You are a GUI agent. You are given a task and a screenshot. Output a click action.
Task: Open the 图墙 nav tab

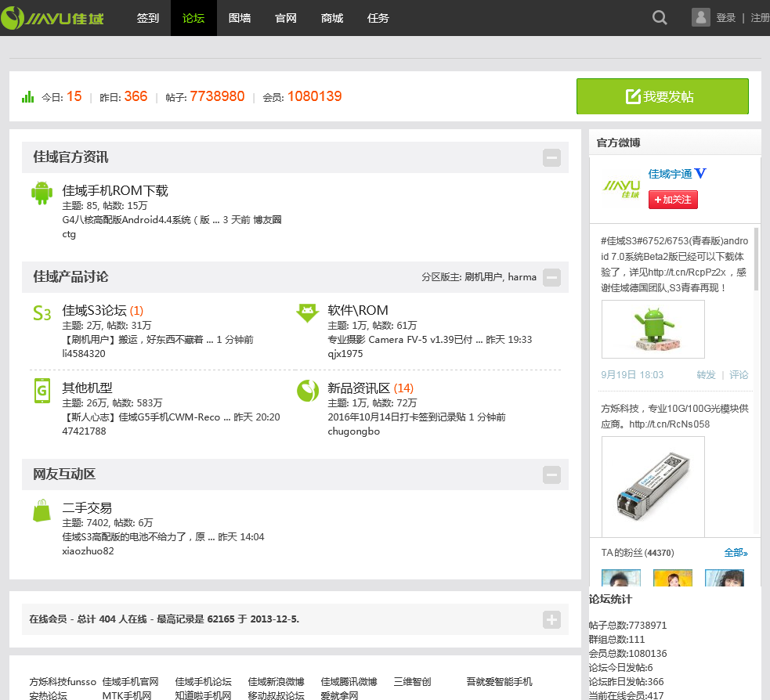click(x=240, y=18)
